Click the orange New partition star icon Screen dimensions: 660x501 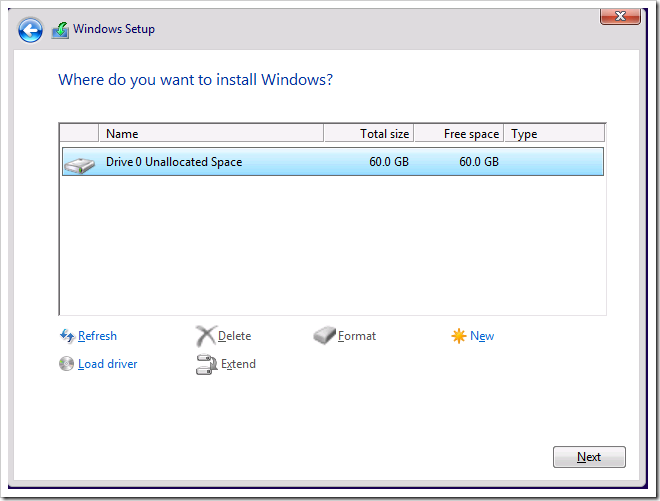click(459, 336)
